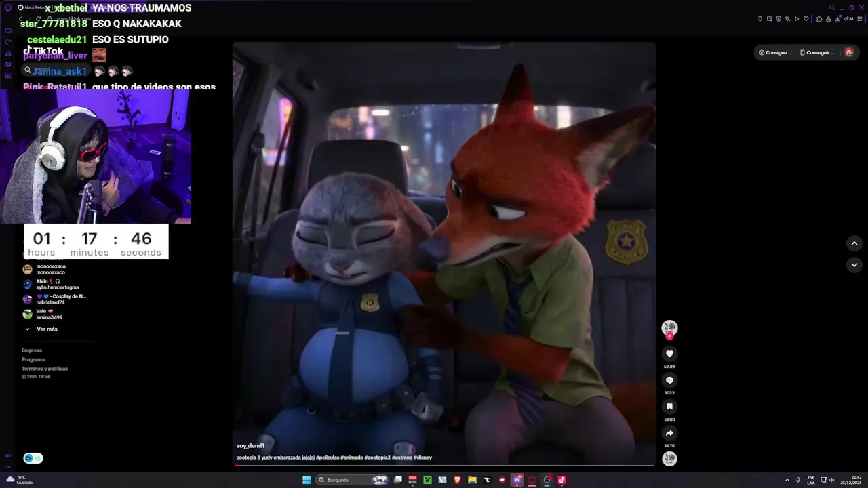Open the #peliculas hashtag in caption

[x=328, y=457]
